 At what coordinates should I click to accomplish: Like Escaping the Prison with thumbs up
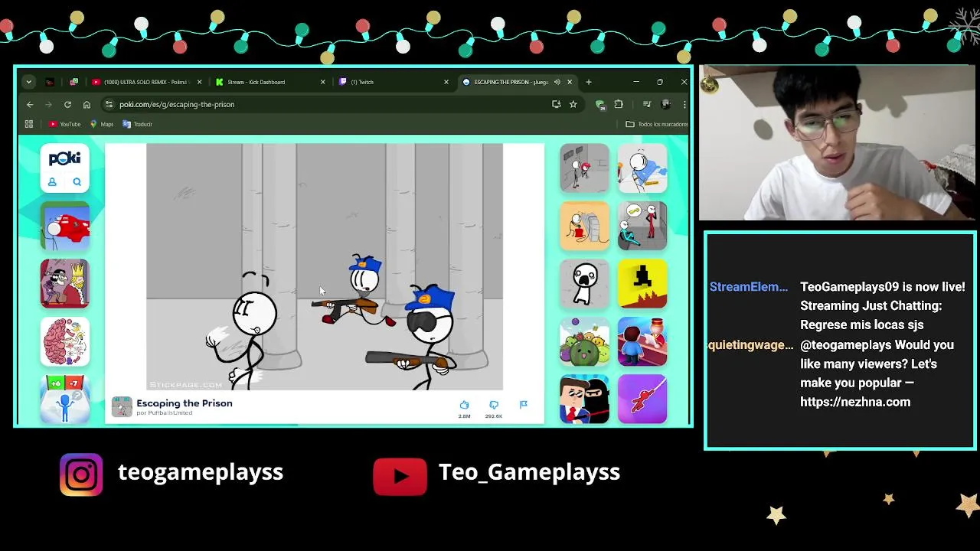coord(464,405)
